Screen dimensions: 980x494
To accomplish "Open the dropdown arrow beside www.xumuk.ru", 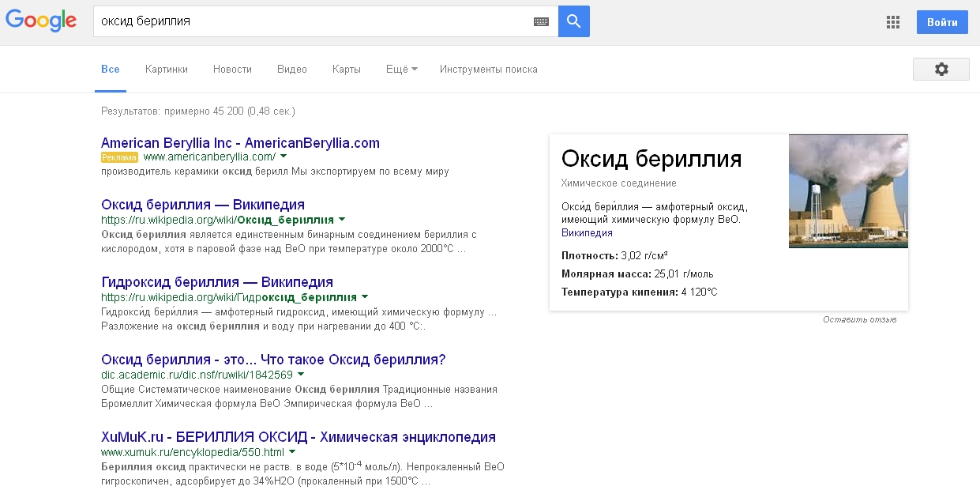I will tap(292, 451).
